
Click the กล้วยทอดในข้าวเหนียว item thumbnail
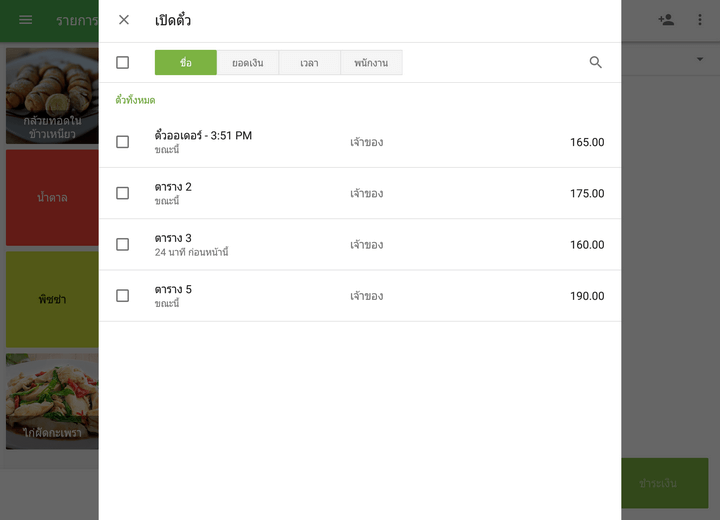coord(52,96)
